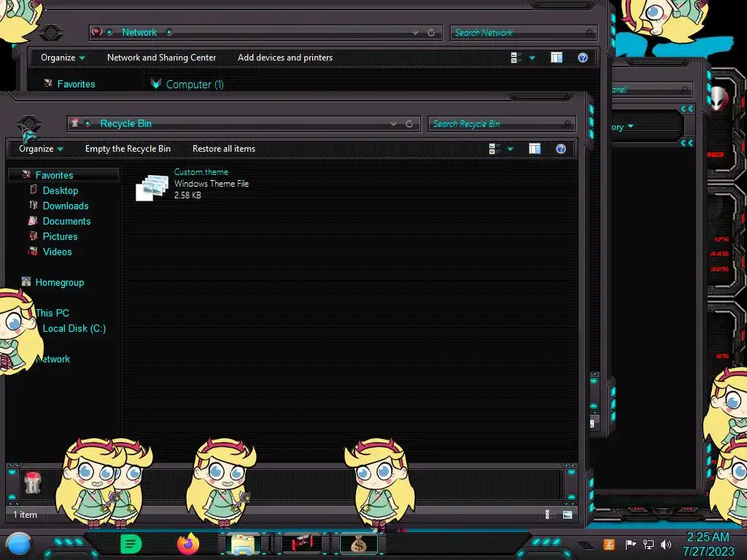Select This PC in navigation pane

coord(53,313)
